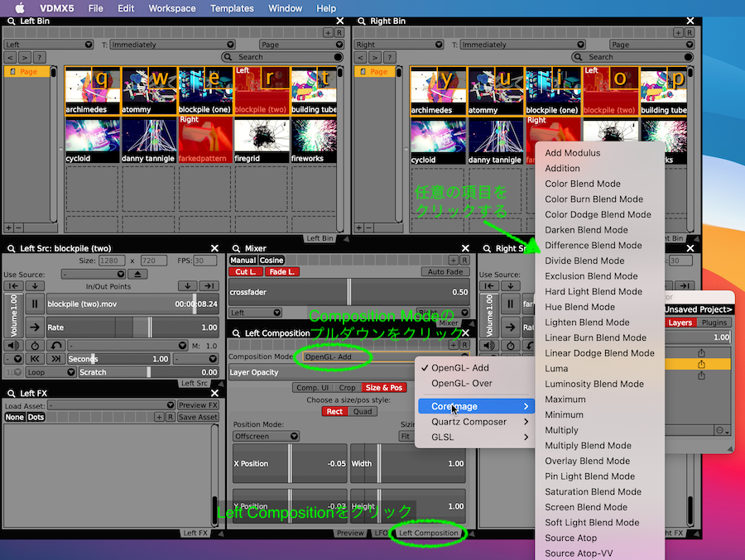Click the Preview FX button

(198, 405)
